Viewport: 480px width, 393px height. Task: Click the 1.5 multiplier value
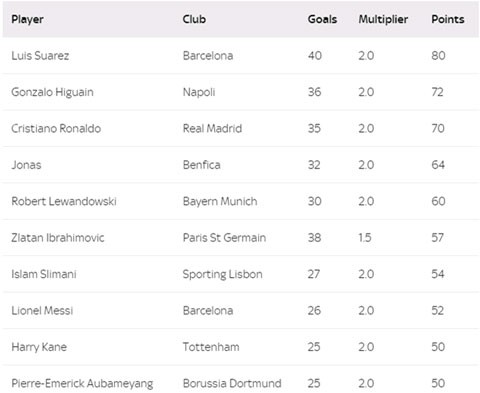(365, 237)
